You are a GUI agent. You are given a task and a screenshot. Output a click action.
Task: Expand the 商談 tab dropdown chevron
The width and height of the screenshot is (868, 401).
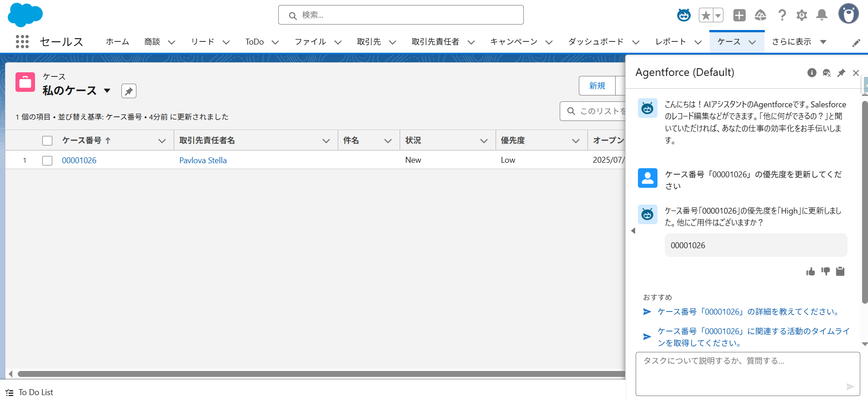click(171, 42)
